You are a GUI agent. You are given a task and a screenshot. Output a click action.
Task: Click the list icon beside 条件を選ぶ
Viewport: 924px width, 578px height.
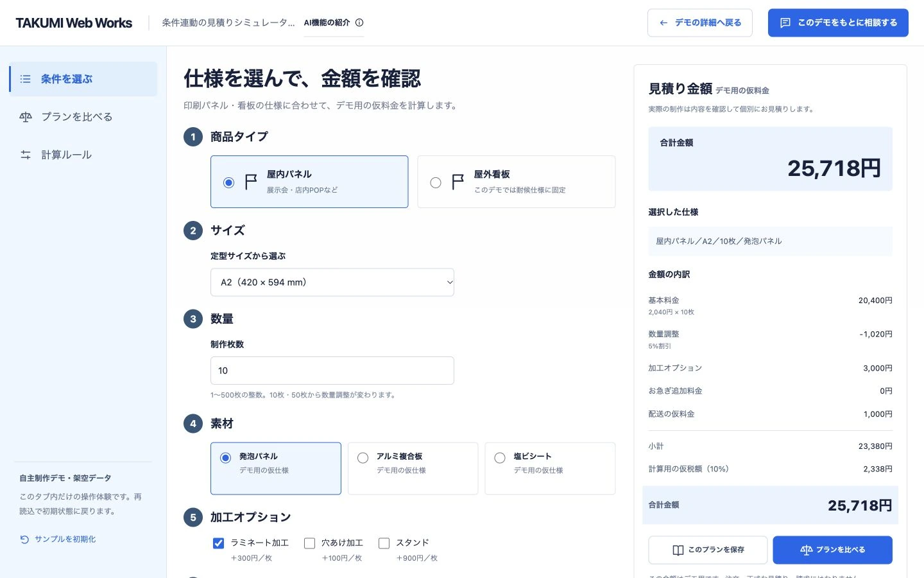[26, 79]
